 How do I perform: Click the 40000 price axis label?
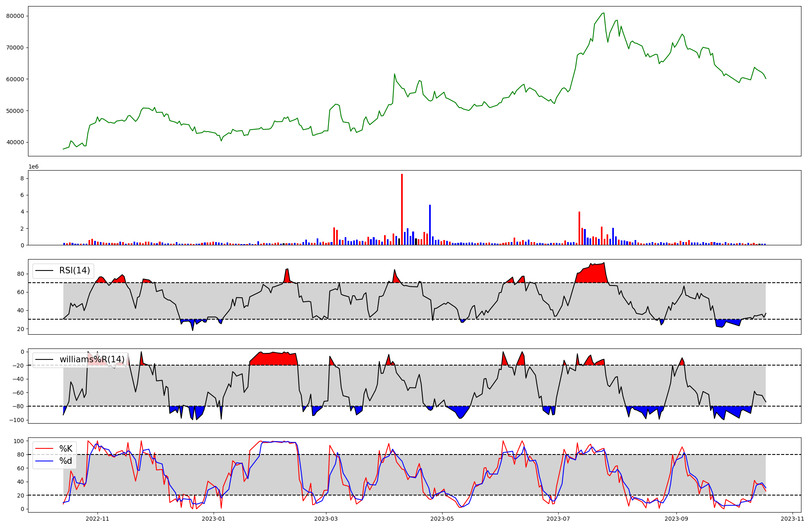15,142
